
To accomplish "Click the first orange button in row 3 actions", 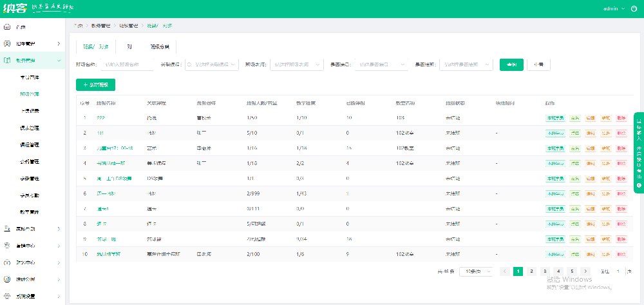I will click(591, 148).
